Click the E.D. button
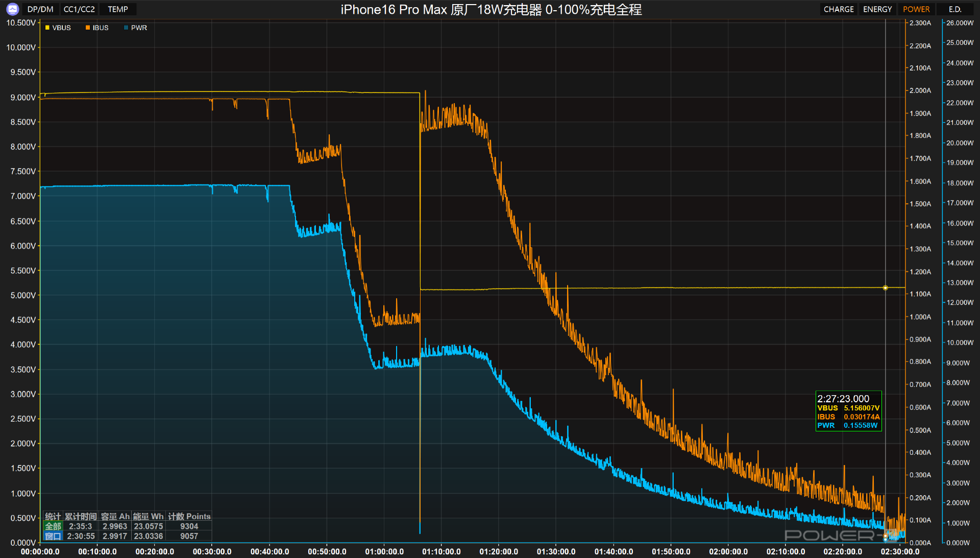The image size is (980, 558). coord(955,9)
